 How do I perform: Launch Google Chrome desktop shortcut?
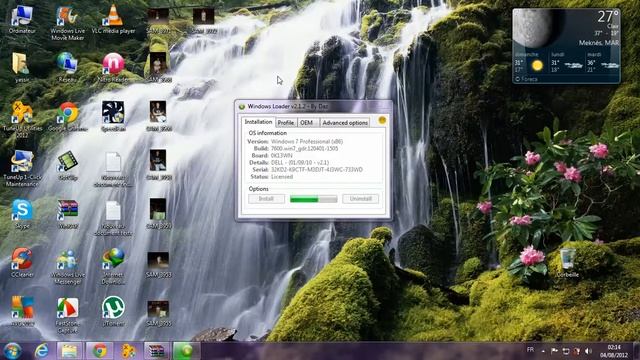click(x=68, y=117)
